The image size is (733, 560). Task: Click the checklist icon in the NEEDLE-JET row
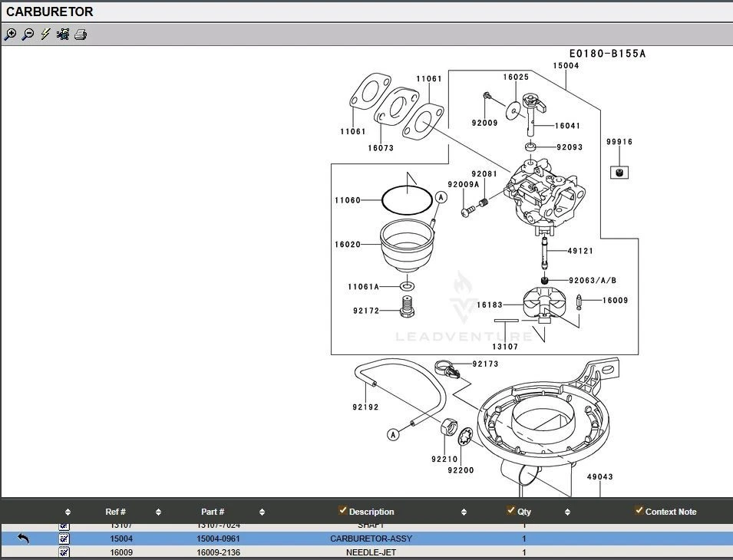tap(64, 552)
